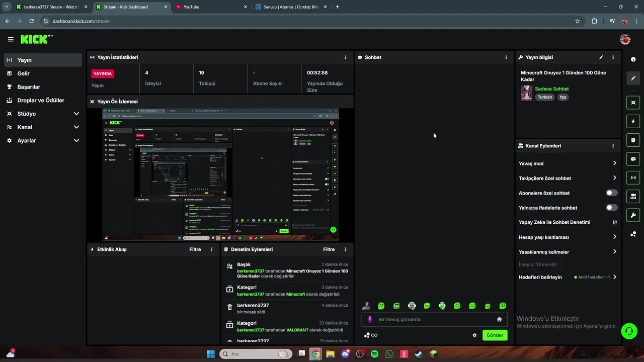Open the profile avatar in the header
The image size is (644, 362).
pyautogui.click(x=625, y=39)
